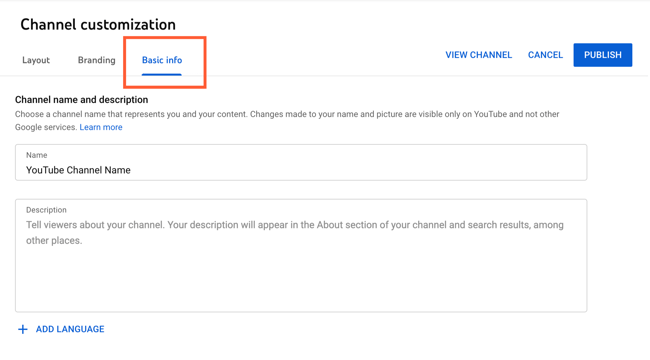Image resolution: width=650 pixels, height=360 pixels.
Task: Click the blank lower area of the Description box
Action: coord(301,280)
